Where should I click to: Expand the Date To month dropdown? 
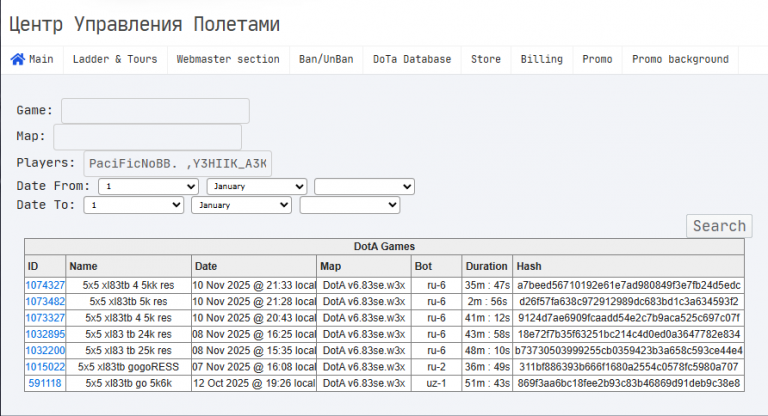click(x=241, y=205)
